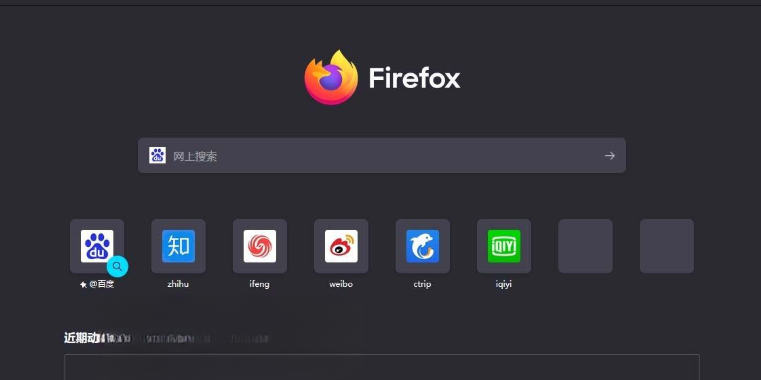Click the zhihu label text
This screenshot has width=761, height=380.
point(178,284)
